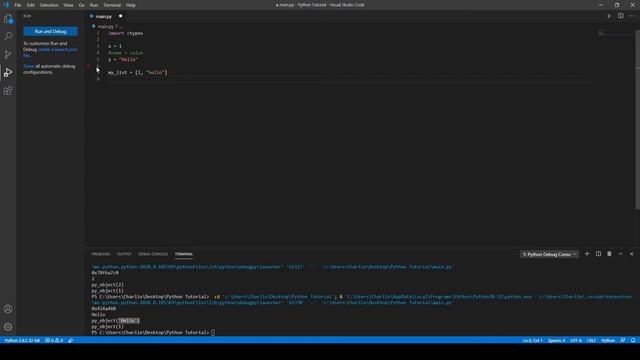Run Python file with play icon
640x360 pixels.
pyautogui.click(x=609, y=16)
